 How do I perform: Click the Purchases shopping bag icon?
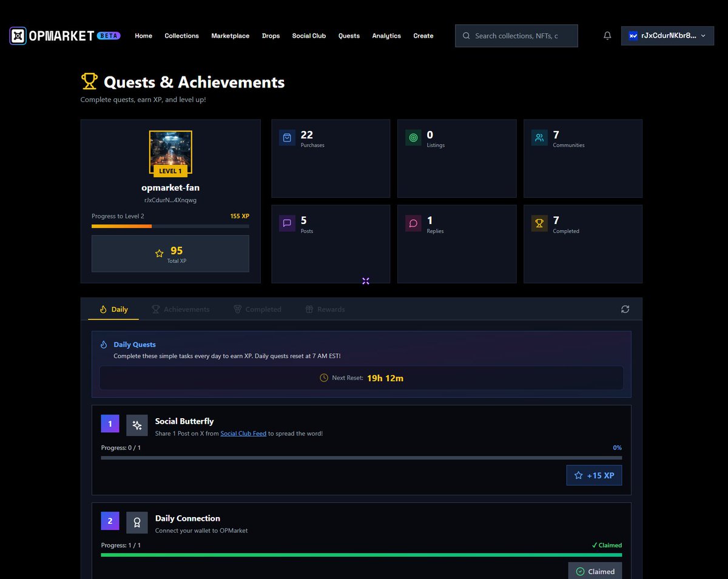(x=287, y=138)
